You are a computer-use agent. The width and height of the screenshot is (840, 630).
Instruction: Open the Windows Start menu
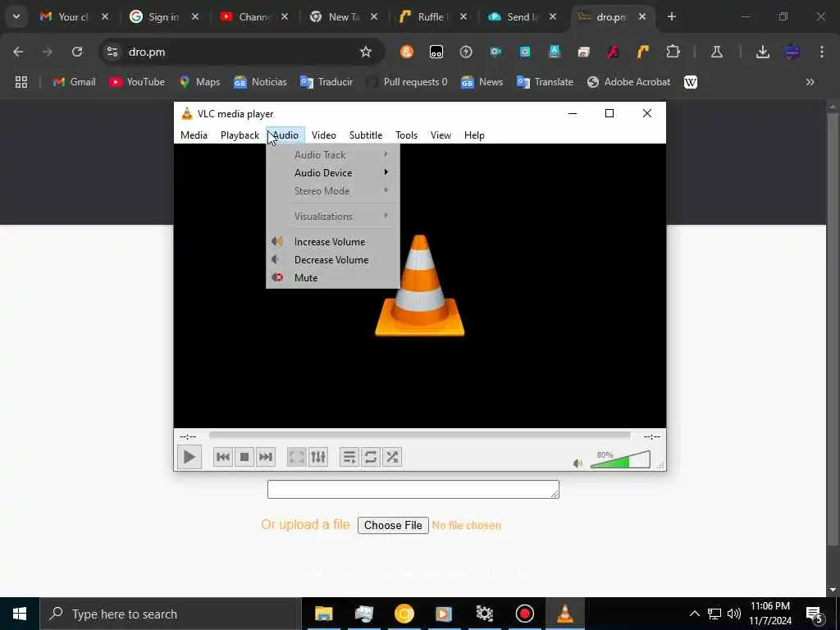[x=20, y=614]
